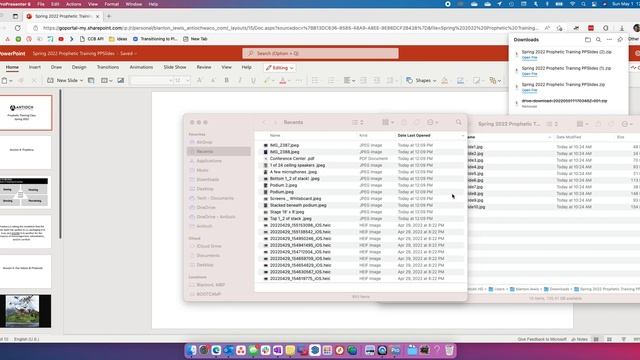The height and width of the screenshot is (360, 640).
Task: Click Open File under PPSlides (1).zip
Action: click(529, 74)
